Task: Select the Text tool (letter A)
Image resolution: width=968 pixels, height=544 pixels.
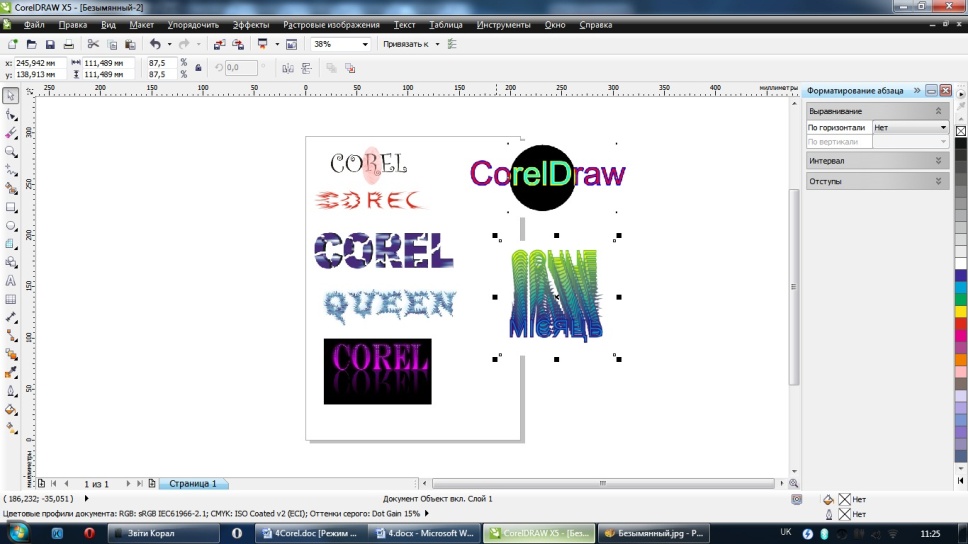Action: click(x=10, y=281)
